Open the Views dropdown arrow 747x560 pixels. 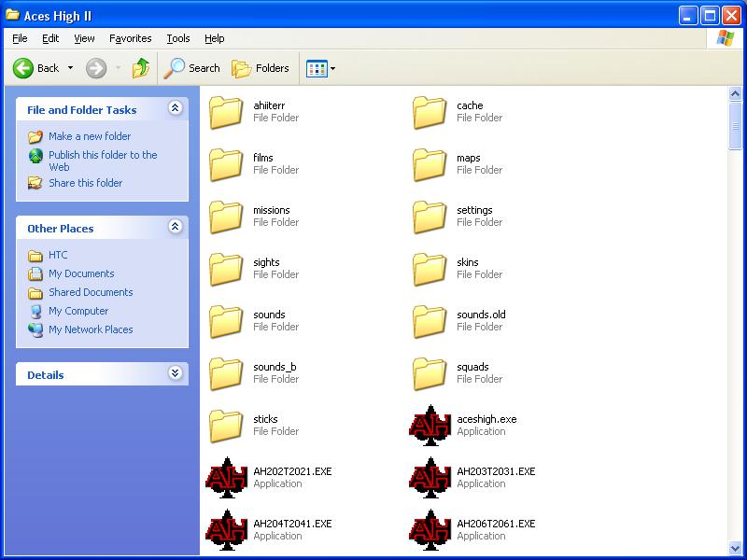[333, 68]
